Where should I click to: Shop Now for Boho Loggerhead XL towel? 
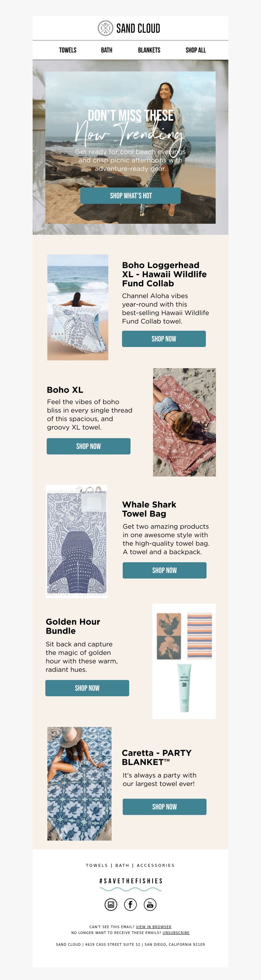(164, 339)
